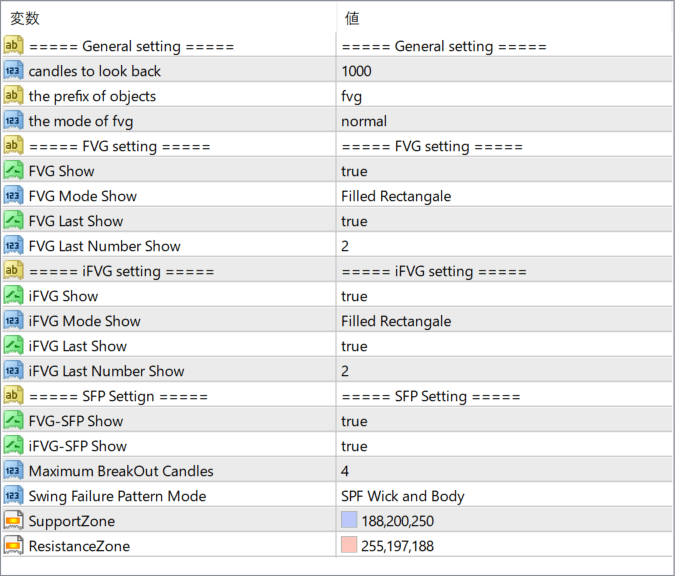Select the iFVG Last Number Show row label
The width and height of the screenshot is (675, 576).
[x=106, y=371]
